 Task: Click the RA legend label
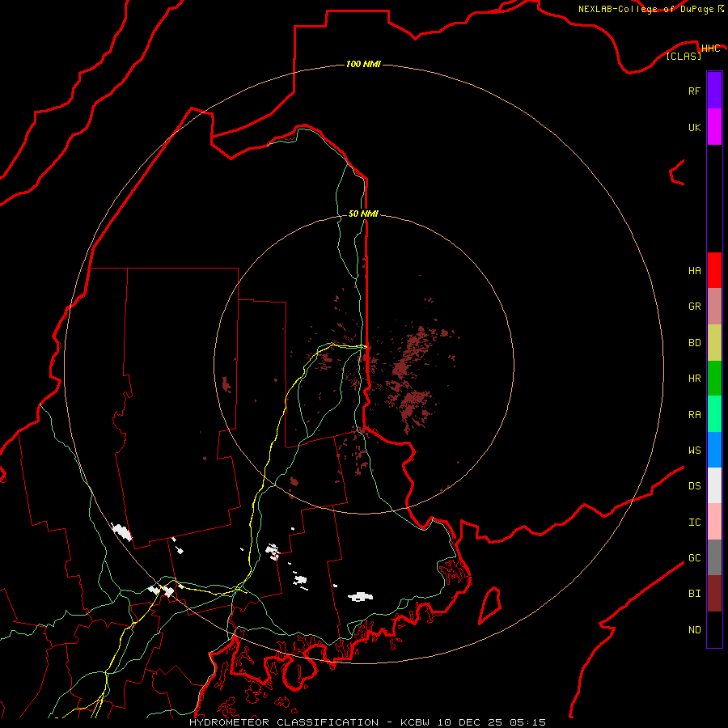[x=694, y=415]
